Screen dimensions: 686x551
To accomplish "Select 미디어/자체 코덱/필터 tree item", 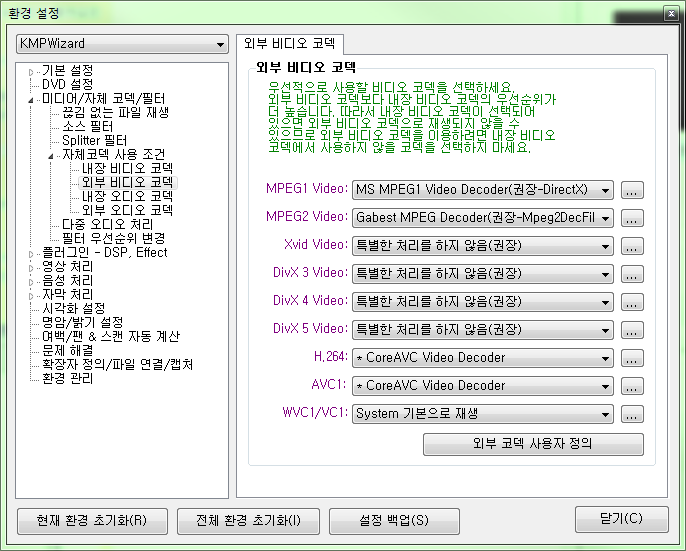I will 104,98.
